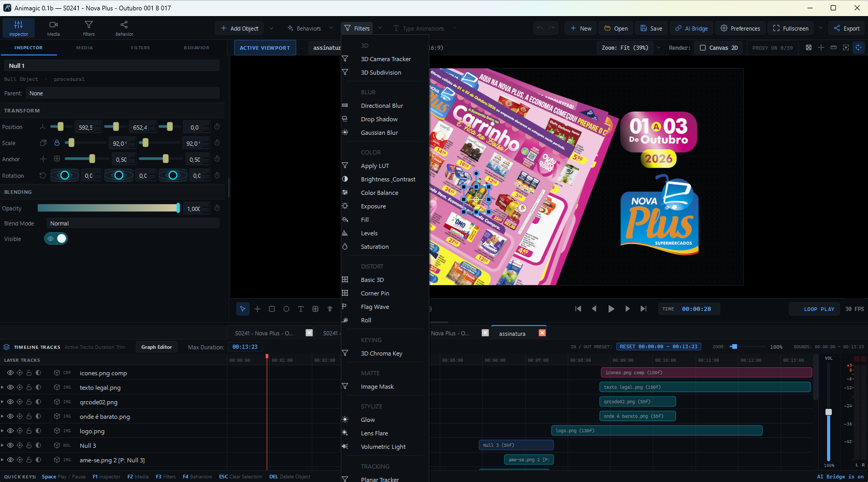
Task: Select the rectangle shape tool
Action: [272, 309]
